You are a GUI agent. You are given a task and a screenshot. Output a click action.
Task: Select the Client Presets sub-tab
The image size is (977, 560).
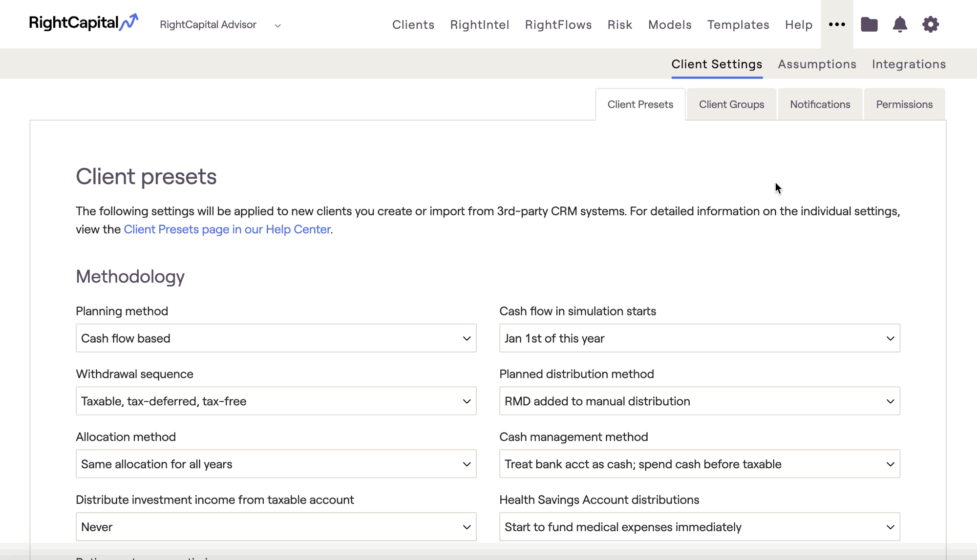(x=640, y=104)
